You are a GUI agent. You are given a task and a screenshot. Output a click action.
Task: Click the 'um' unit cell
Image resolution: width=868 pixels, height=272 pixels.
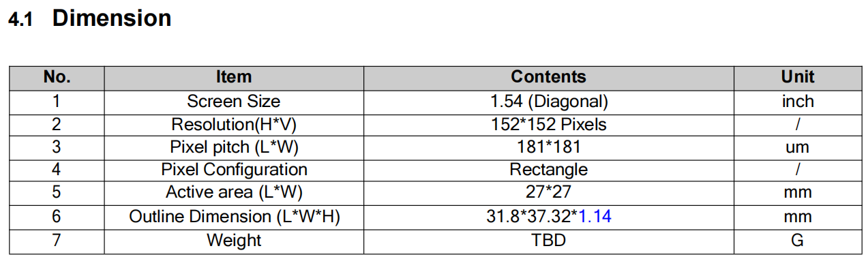798,147
